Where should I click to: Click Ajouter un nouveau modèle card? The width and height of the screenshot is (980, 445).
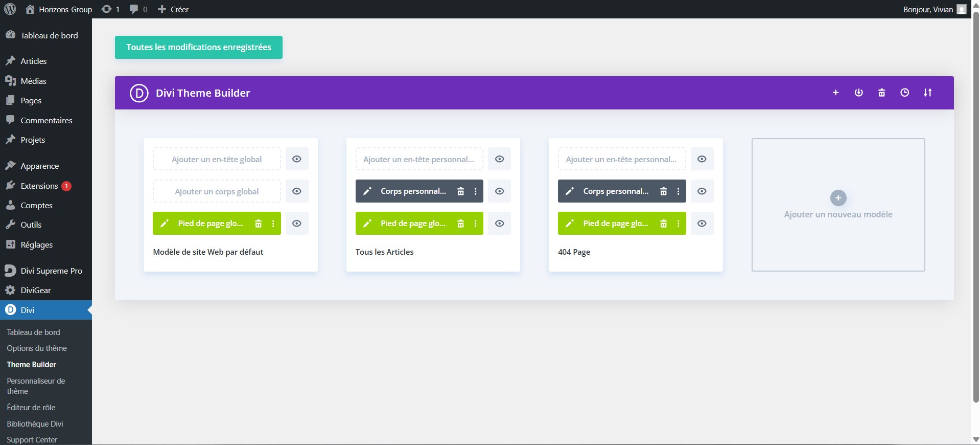pyautogui.click(x=838, y=205)
